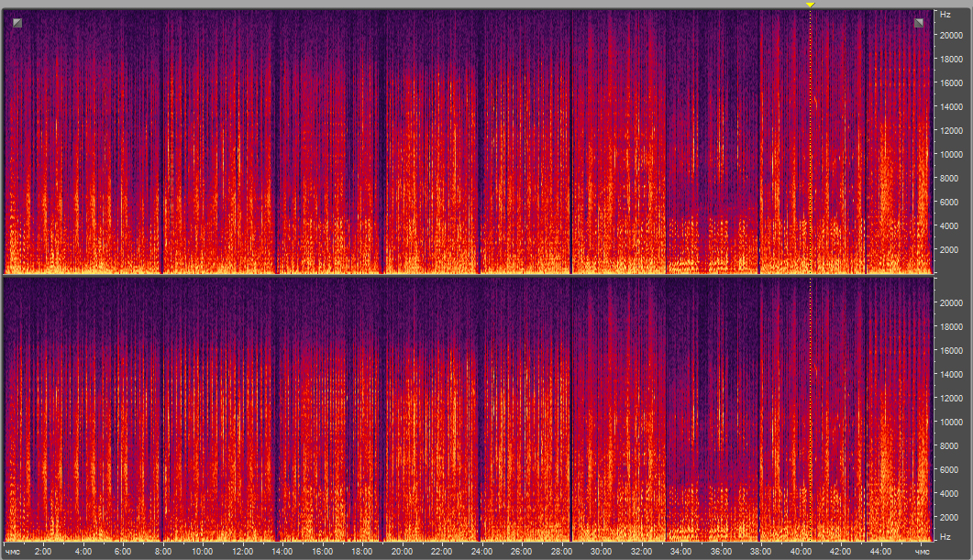The width and height of the screenshot is (973, 560).
Task: Click the fade-in handle in the top-left corner
Action: point(17,23)
